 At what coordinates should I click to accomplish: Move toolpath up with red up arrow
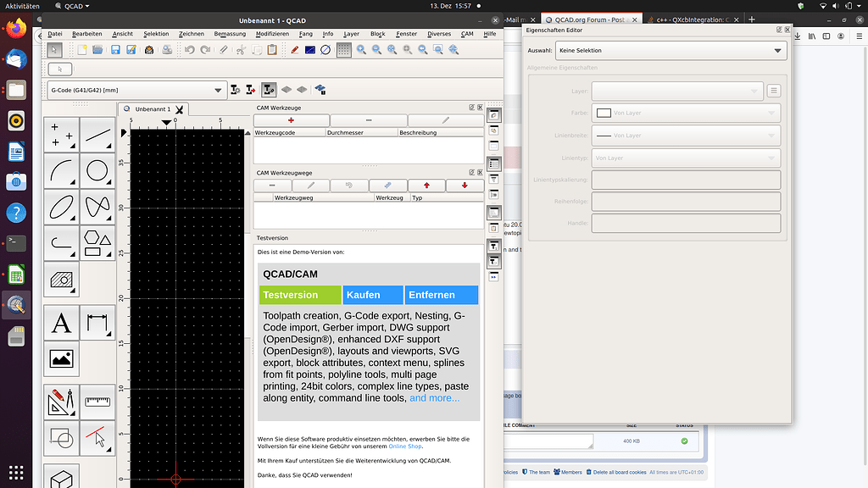pos(426,186)
